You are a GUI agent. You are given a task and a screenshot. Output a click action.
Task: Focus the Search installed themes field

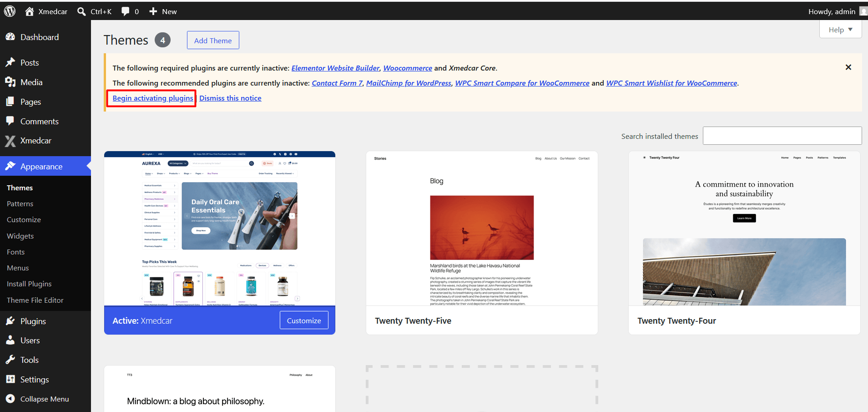pos(782,136)
